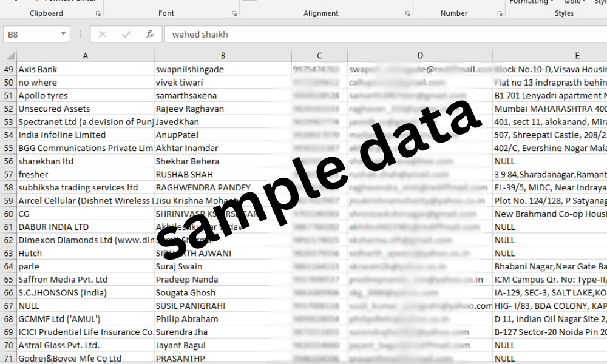Viewport: 607px width, 364px height.
Task: Expand the Name Box dropdown arrow
Action: (63, 34)
